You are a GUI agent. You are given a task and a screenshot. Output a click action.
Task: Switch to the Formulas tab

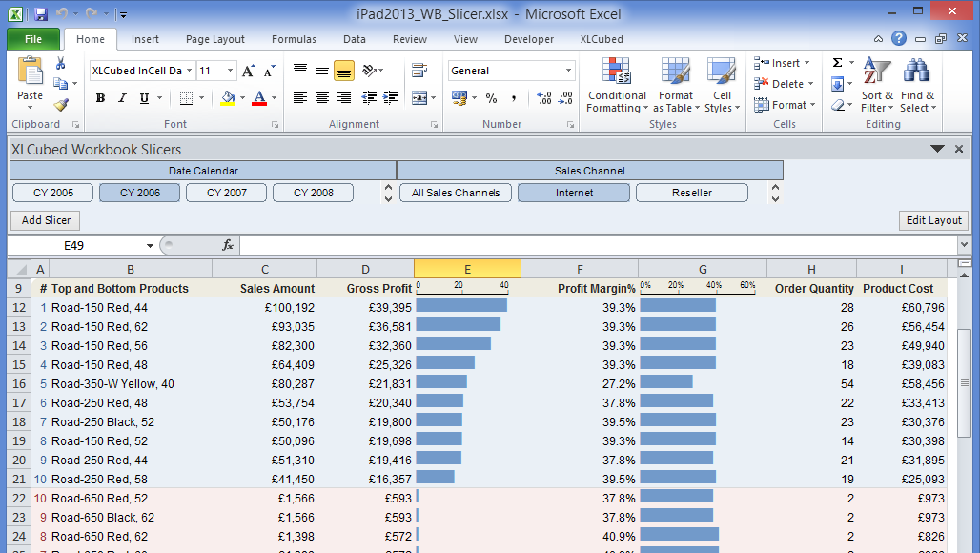pyautogui.click(x=294, y=39)
